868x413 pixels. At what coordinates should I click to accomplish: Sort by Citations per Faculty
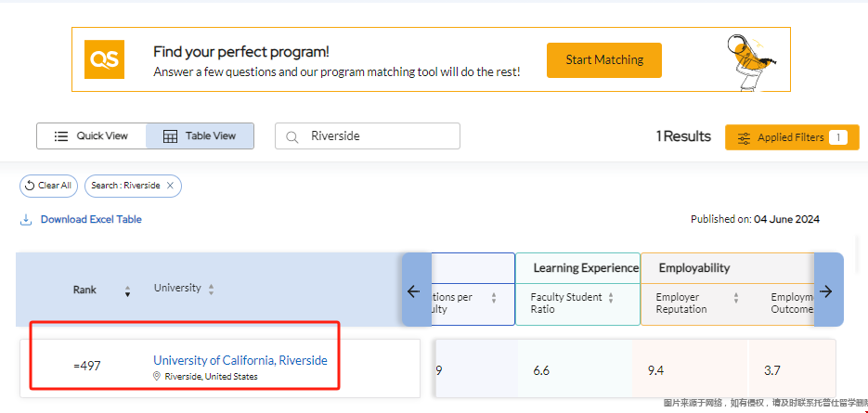pyautogui.click(x=493, y=298)
